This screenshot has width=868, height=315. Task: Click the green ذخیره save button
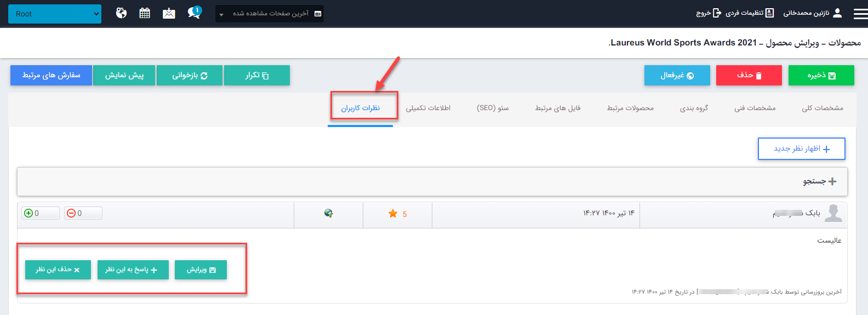click(x=821, y=76)
